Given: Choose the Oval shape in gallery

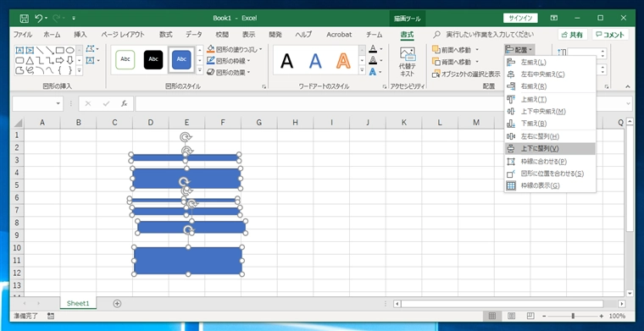Looking at the screenshot, I should click(x=70, y=50).
